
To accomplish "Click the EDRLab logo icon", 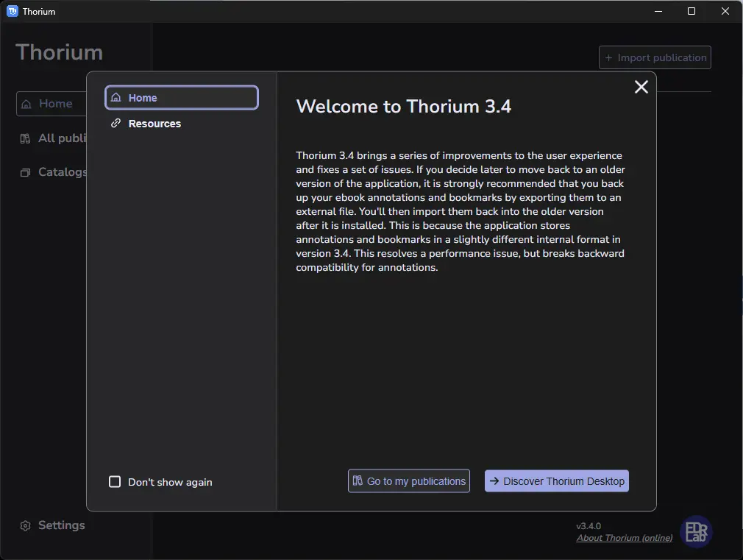I will [x=696, y=531].
